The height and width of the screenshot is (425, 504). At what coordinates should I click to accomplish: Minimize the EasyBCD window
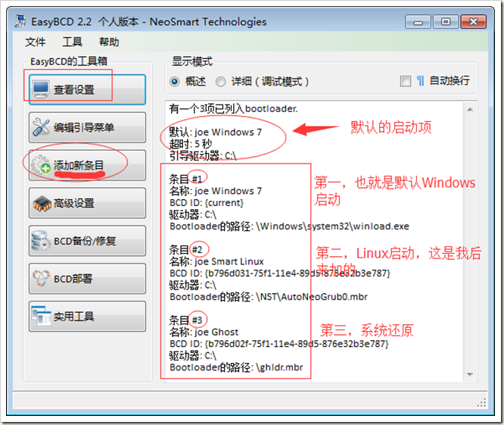pos(418,22)
